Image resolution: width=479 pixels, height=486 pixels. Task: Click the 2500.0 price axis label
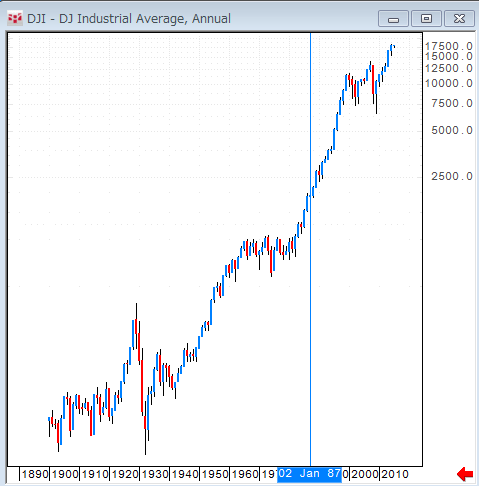(452, 176)
